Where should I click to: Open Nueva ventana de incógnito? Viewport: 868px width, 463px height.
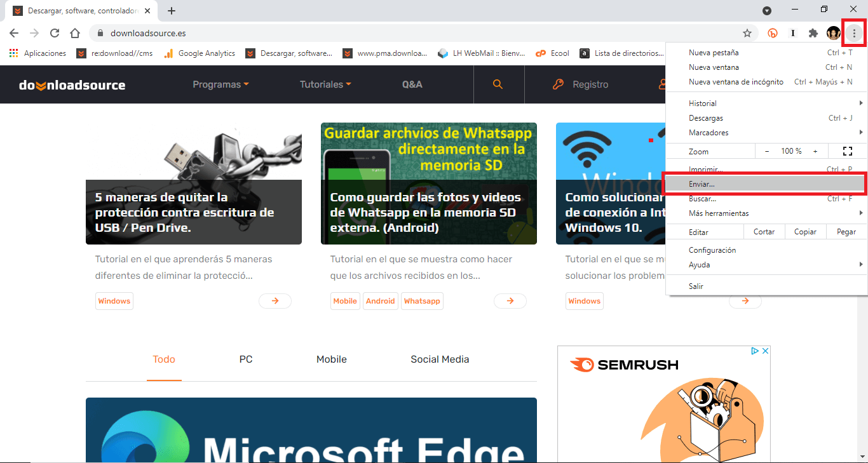pos(766,82)
